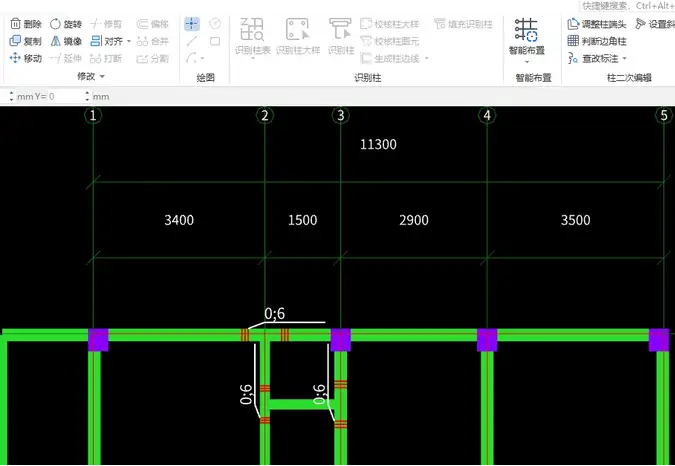Screen dimensions: 675x466
Task: Focus the 快捷键搜索 search box
Action: [x=627, y=6]
